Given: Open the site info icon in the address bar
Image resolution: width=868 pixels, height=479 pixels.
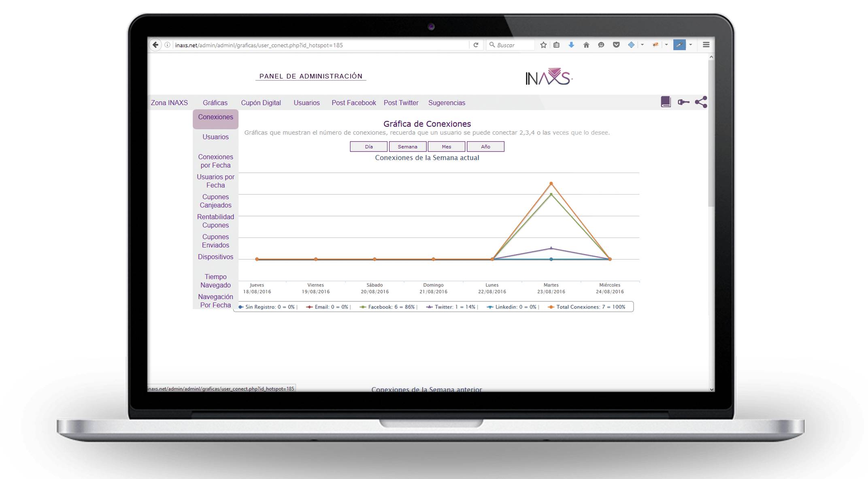Looking at the screenshot, I should click(167, 45).
